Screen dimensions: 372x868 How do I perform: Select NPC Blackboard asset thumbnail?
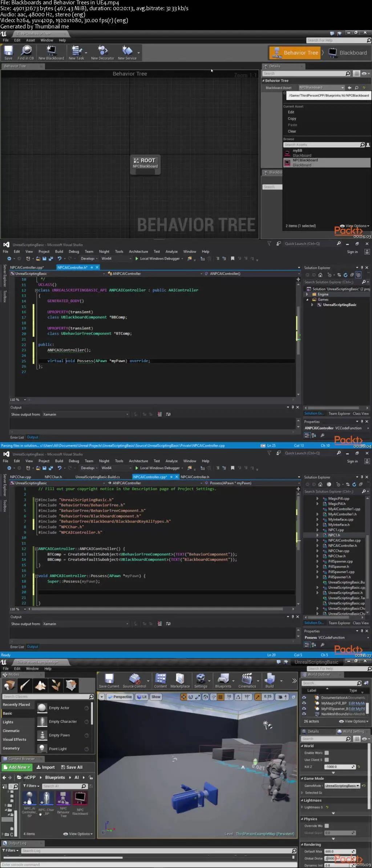80,798
